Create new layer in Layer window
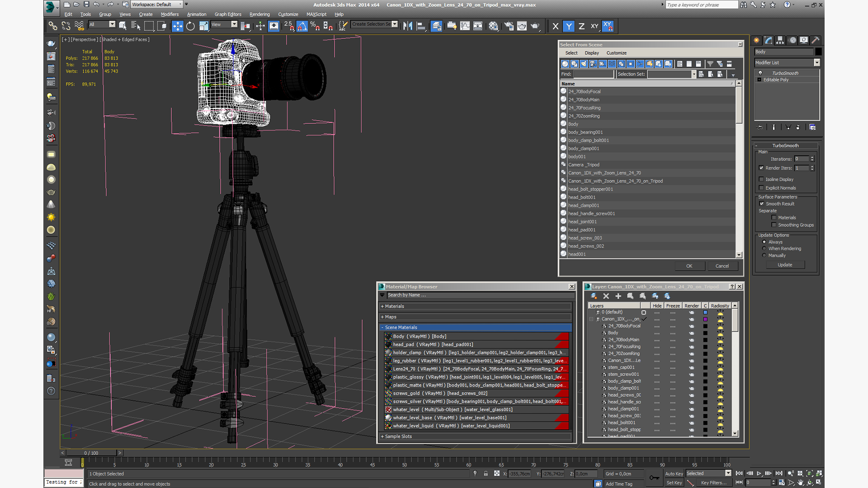 coord(594,296)
